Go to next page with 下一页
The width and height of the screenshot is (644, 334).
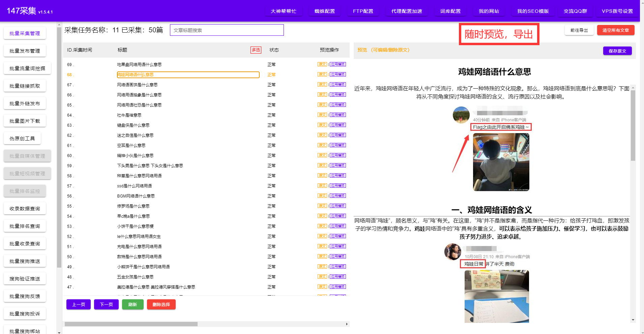pyautogui.click(x=106, y=304)
